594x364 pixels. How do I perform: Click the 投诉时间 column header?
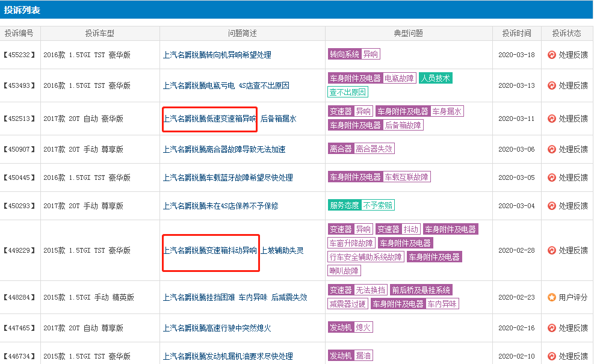pos(516,33)
